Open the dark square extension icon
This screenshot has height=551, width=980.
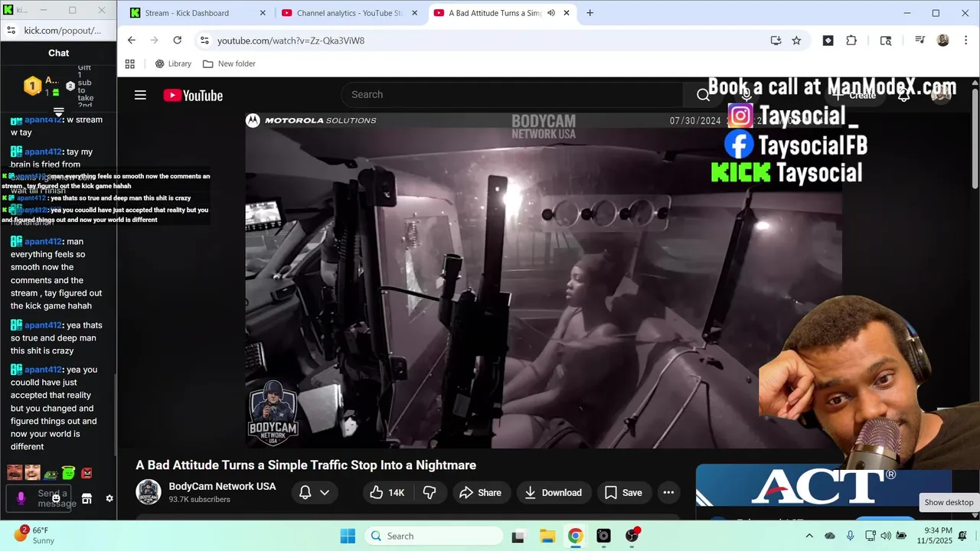(x=828, y=41)
